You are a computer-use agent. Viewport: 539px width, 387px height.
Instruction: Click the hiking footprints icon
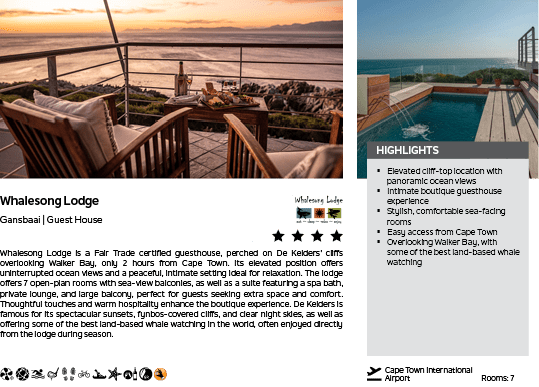[69, 374]
